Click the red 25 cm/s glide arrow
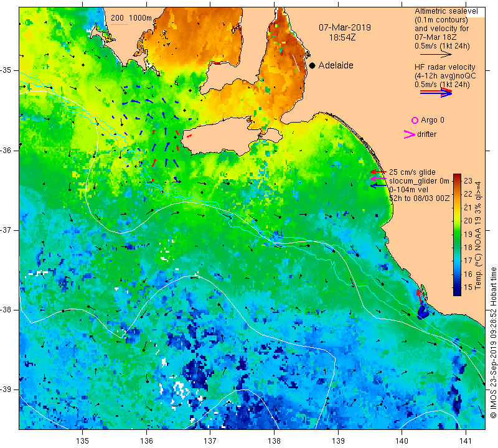This screenshot has height=448, width=498. click(378, 172)
